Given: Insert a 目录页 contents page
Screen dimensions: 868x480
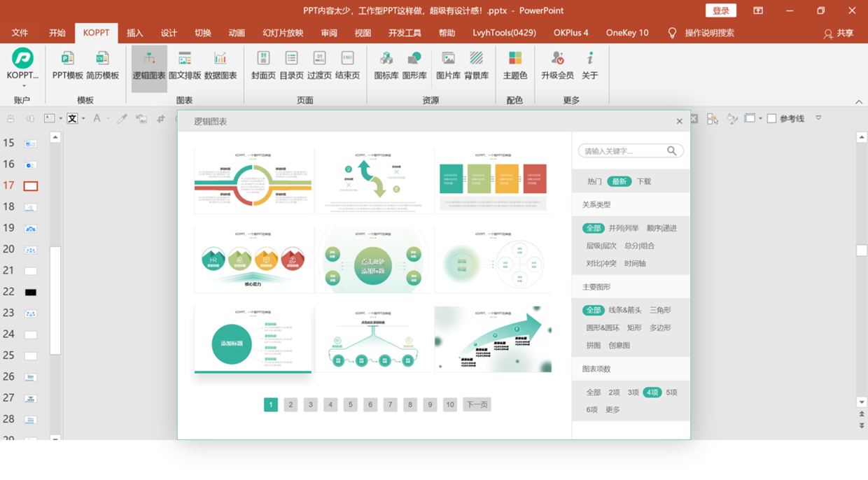Looking at the screenshot, I should coord(291,66).
